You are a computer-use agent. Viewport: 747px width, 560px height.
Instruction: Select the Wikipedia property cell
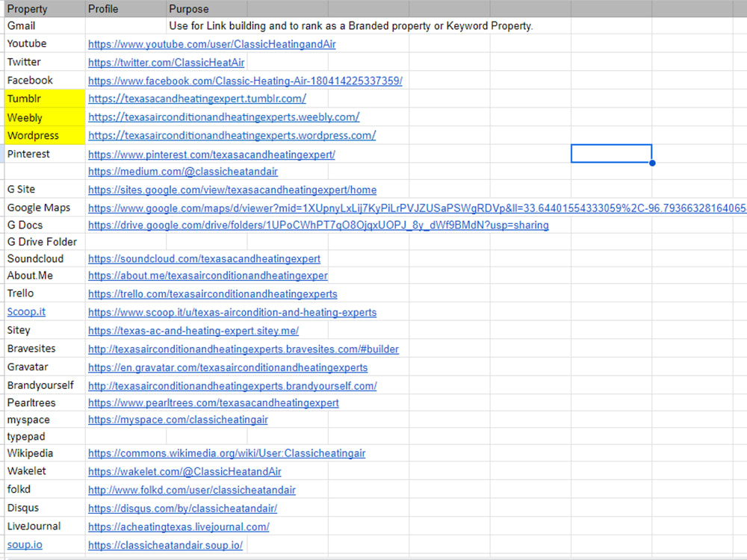point(45,453)
